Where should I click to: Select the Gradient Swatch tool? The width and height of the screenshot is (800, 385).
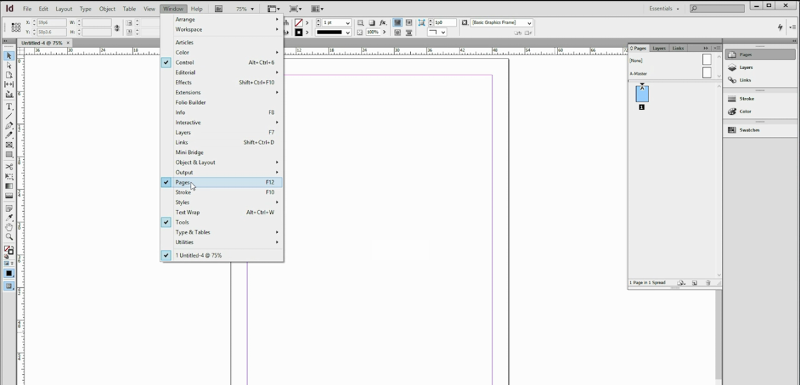click(9, 186)
